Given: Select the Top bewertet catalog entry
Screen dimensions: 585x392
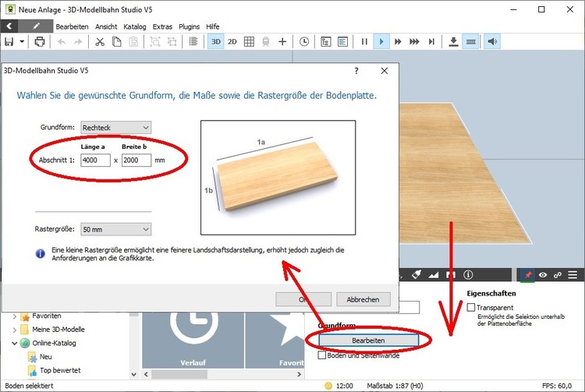Looking at the screenshot, I should (60, 370).
